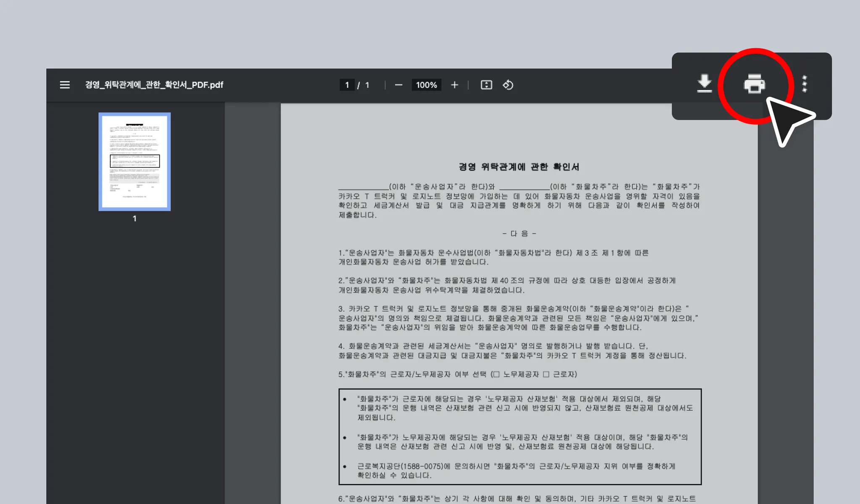Select the page 1 thumbnail
Viewport: 860px width, 504px height.
(x=134, y=162)
